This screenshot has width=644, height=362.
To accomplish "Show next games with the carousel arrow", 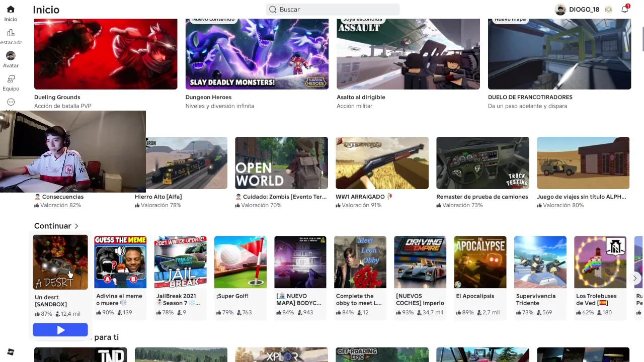I will [634, 278].
